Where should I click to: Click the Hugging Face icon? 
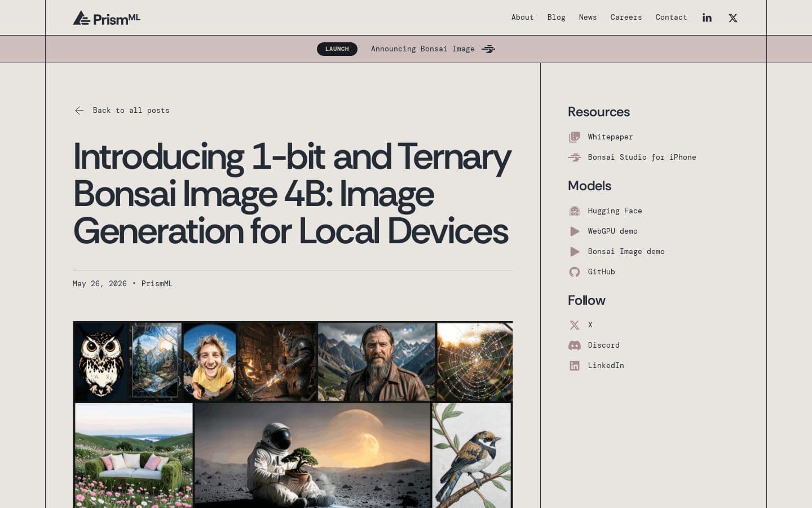coord(574,211)
